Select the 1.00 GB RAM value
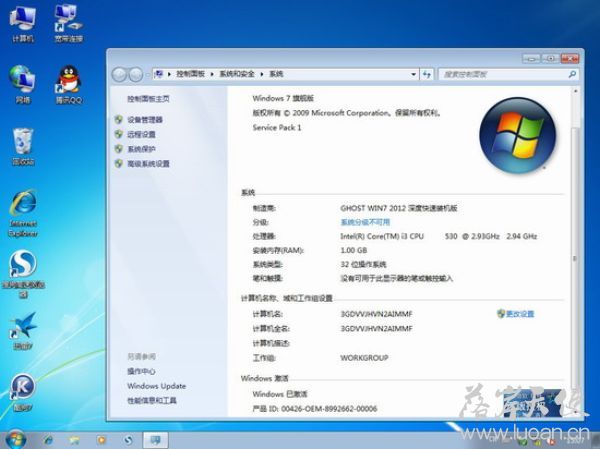 pos(354,250)
